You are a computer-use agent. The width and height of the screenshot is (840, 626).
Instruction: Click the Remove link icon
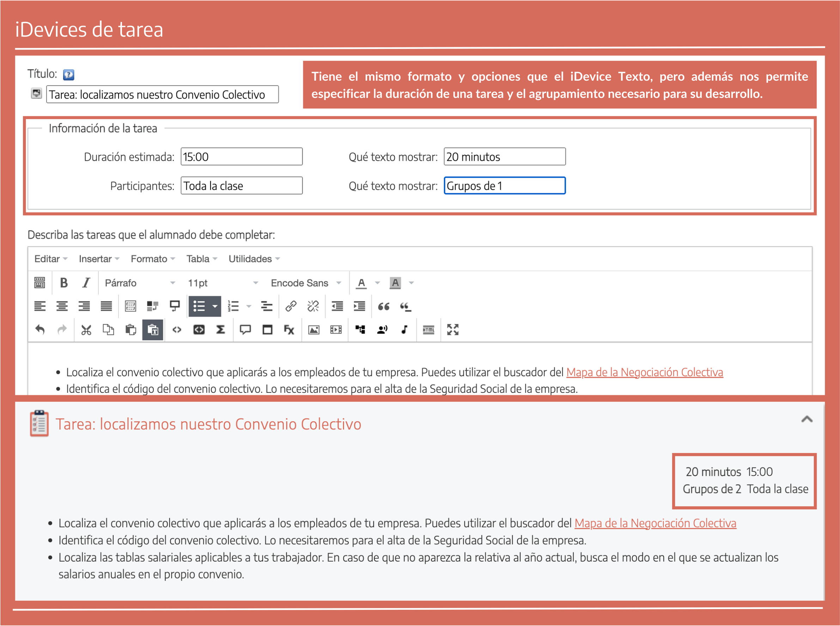point(313,306)
